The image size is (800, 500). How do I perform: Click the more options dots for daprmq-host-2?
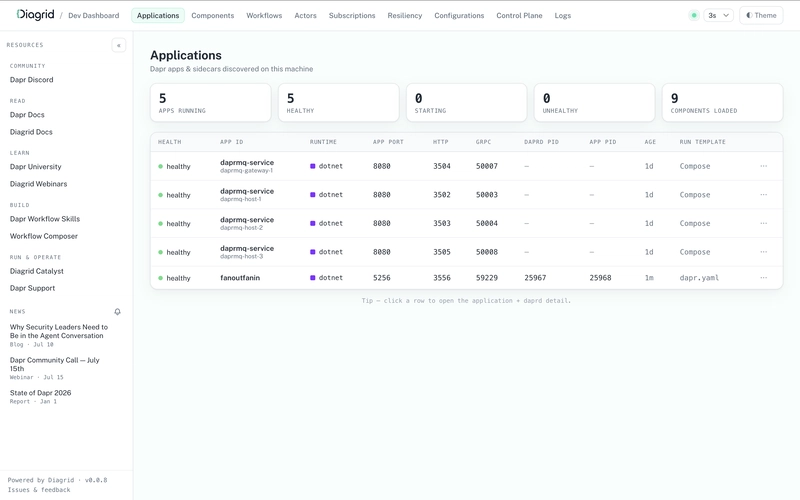click(763, 223)
